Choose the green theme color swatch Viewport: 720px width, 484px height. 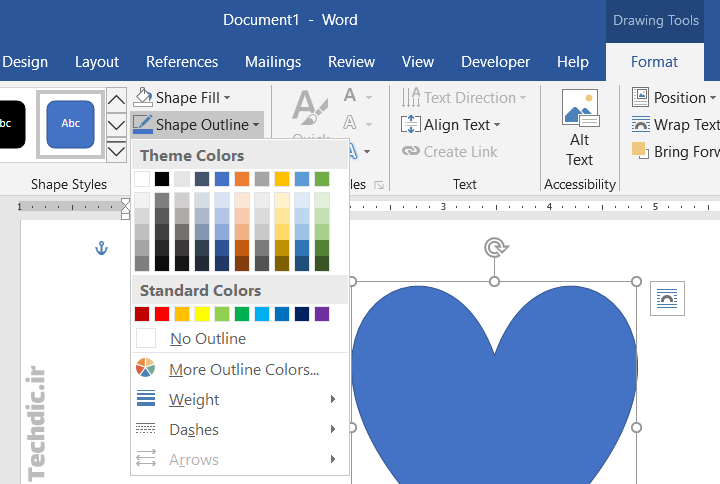point(322,179)
